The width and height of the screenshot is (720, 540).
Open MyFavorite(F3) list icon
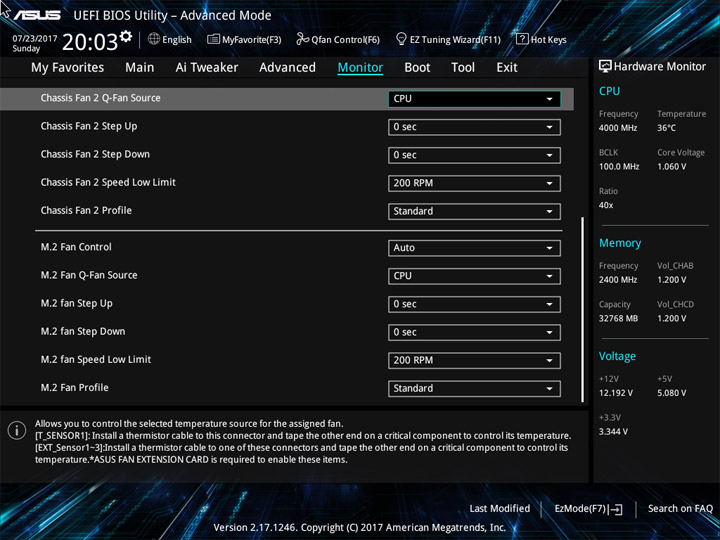click(213, 39)
